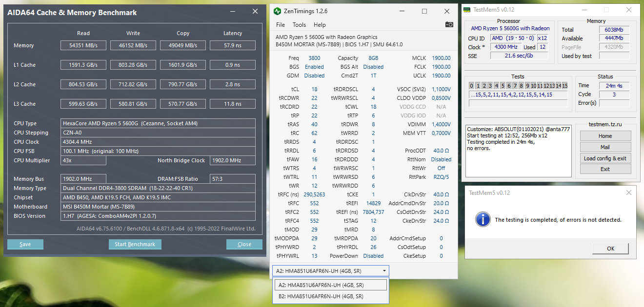644x307 pixels.
Task: Click the ZenTimings app logo icon
Action: coord(277,11)
